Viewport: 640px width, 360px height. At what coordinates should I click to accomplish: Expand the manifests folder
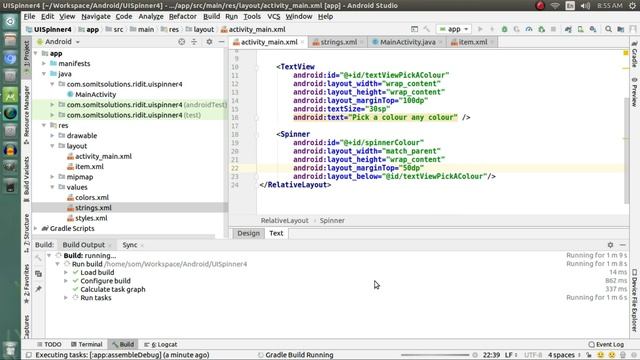point(44,64)
